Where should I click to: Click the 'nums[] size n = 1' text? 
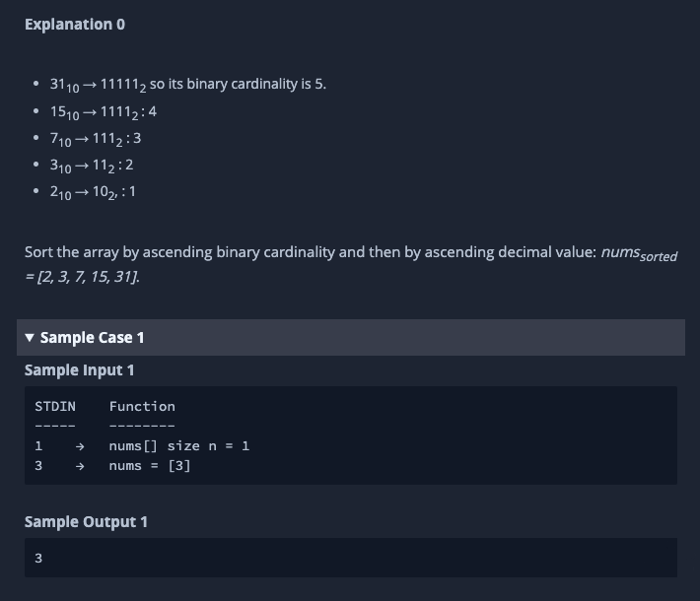pyautogui.click(x=179, y=445)
